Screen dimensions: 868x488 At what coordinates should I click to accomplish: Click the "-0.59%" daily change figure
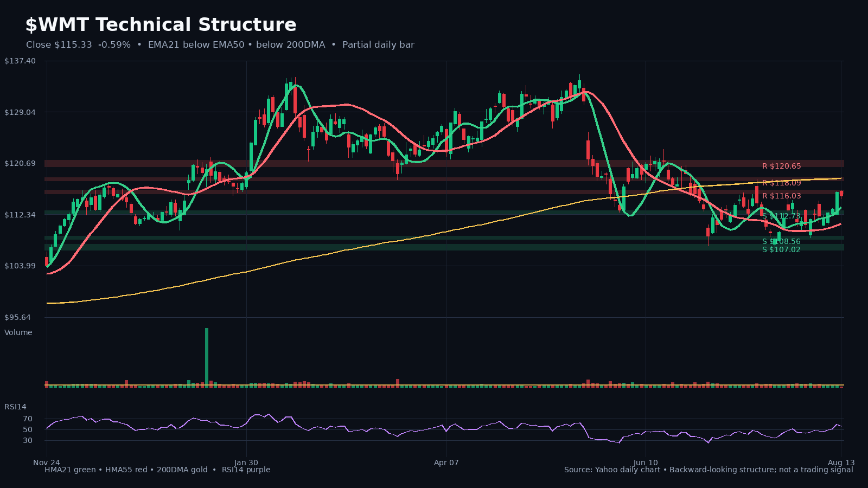[114, 45]
